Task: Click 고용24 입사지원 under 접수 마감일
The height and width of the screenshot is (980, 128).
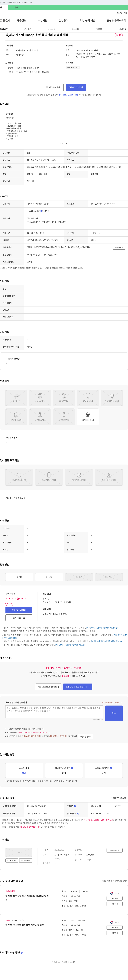Action: coord(19,610)
